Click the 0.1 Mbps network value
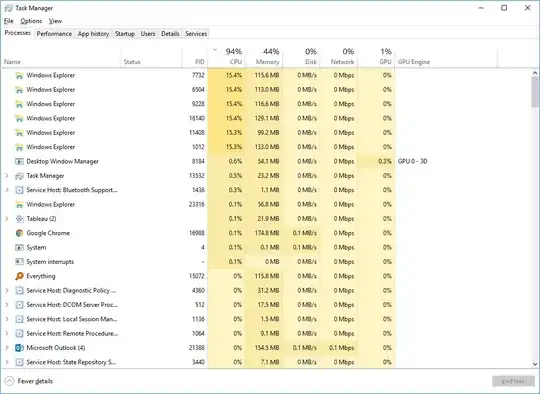The height and width of the screenshot is (394, 540). click(x=341, y=348)
